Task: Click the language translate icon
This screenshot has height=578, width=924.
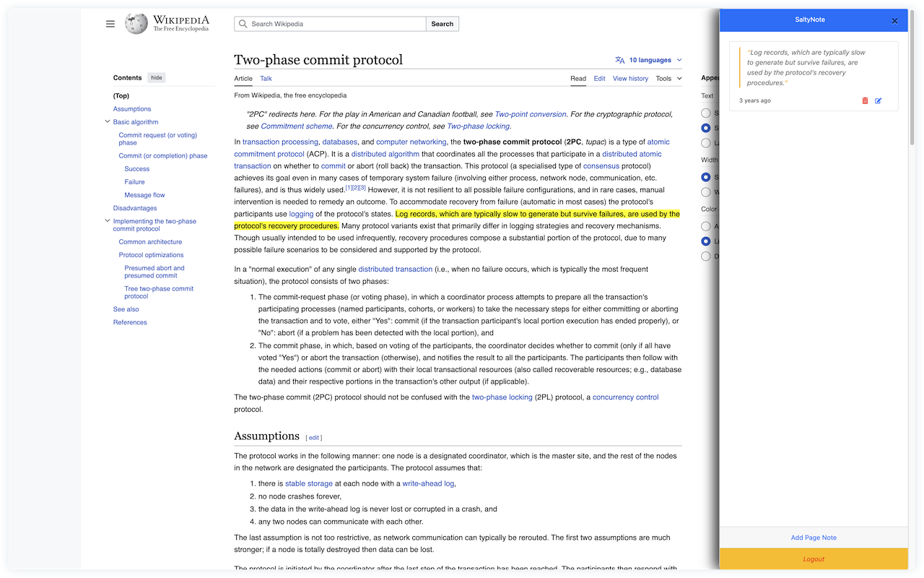Action: (x=619, y=60)
